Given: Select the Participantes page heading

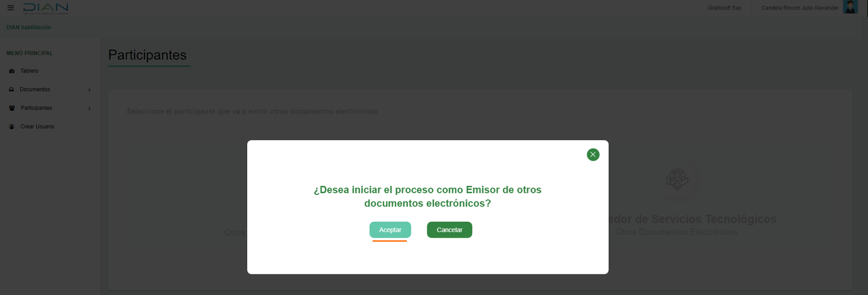Looking at the screenshot, I should [148, 55].
